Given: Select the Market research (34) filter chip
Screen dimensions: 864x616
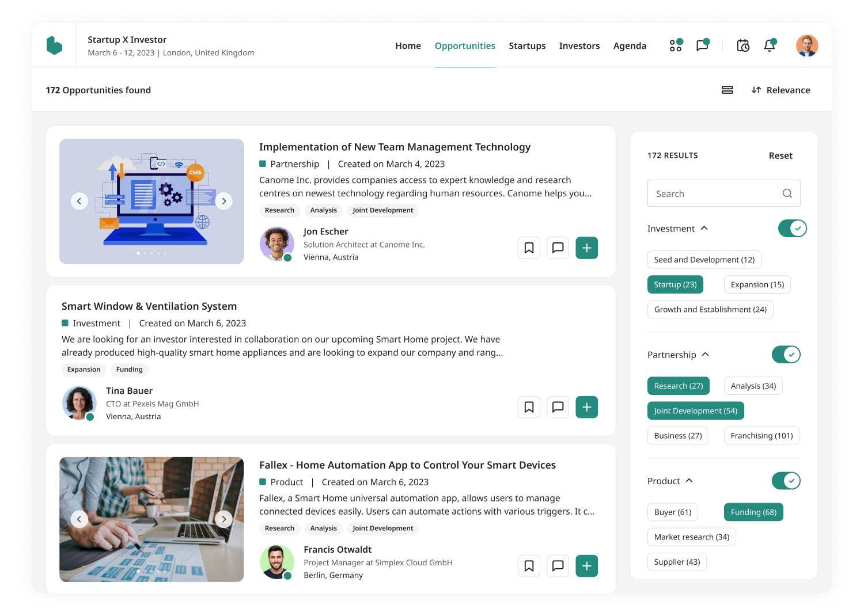Looking at the screenshot, I should point(692,537).
